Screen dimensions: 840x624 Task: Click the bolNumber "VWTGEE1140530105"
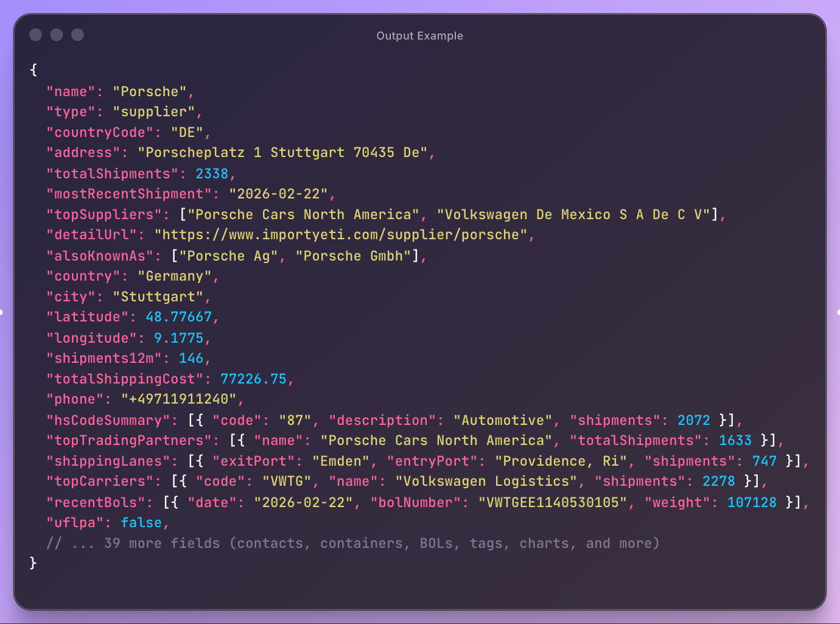552,503
